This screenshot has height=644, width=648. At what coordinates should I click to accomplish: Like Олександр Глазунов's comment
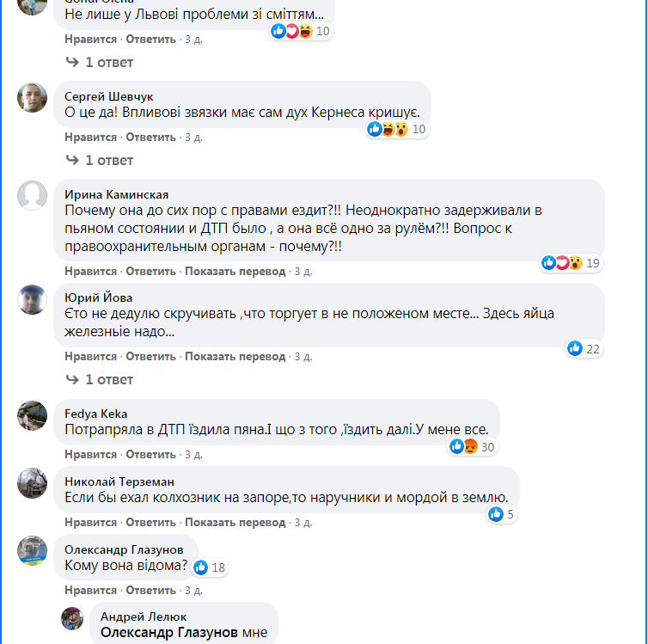pyautogui.click(x=90, y=590)
